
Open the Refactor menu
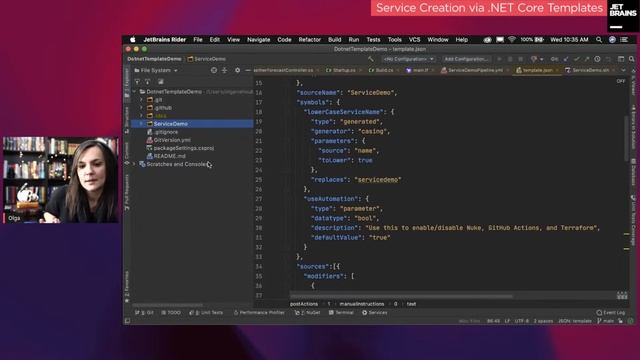[x=309, y=40]
